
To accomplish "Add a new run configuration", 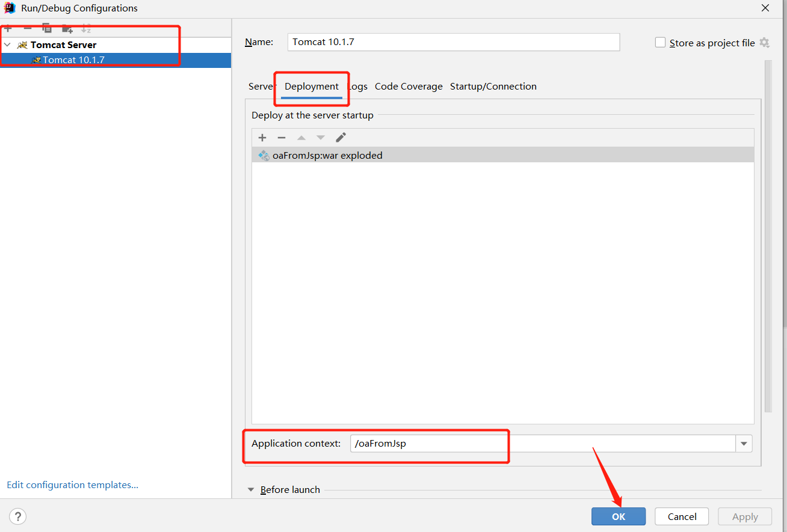I will pyautogui.click(x=8, y=28).
